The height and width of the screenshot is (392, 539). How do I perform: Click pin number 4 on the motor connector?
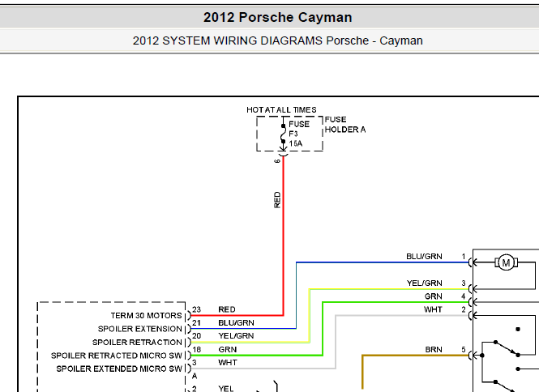(x=464, y=296)
